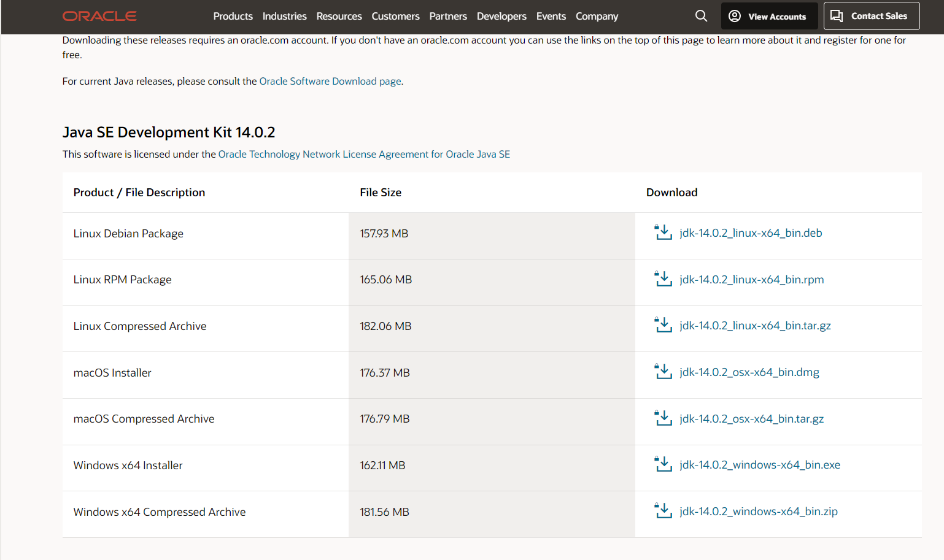Viewport: 944px width, 560px height.
Task: Open the Resources menu
Action: tap(339, 16)
